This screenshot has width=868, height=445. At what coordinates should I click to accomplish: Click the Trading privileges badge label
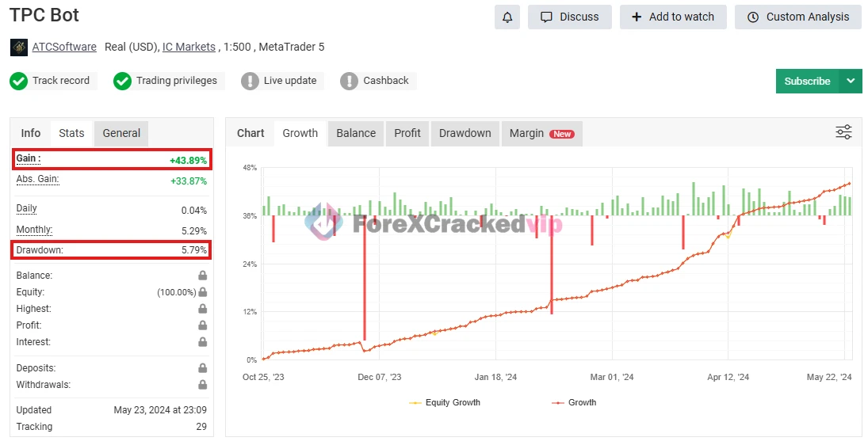[177, 81]
